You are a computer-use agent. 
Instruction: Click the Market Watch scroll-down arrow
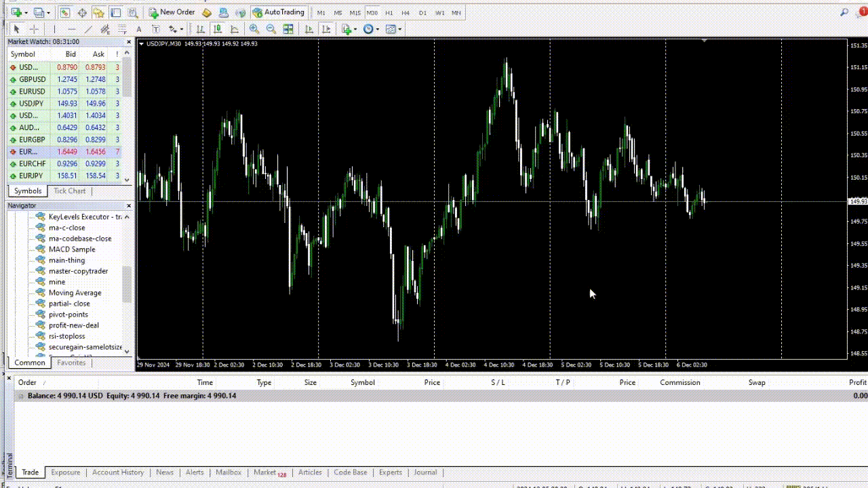click(127, 179)
